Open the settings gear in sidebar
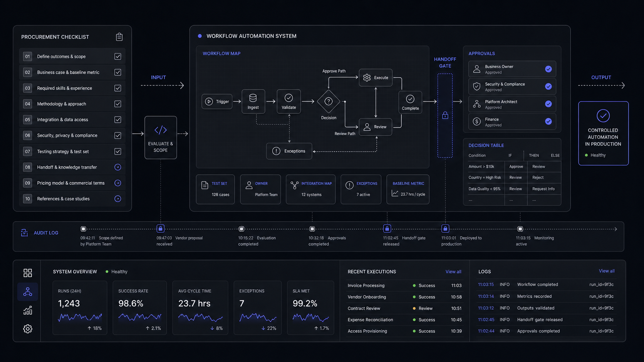The width and height of the screenshot is (644, 362). [x=28, y=329]
